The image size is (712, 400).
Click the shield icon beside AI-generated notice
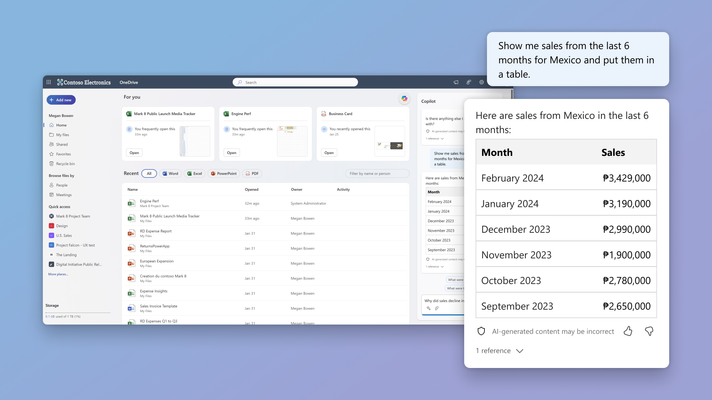(x=481, y=331)
